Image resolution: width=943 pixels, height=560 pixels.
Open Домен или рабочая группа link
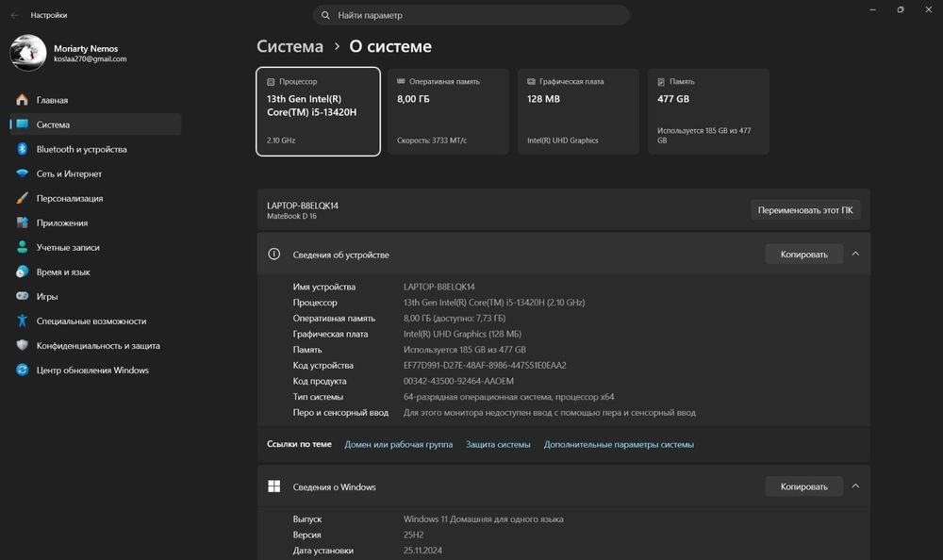click(x=398, y=444)
